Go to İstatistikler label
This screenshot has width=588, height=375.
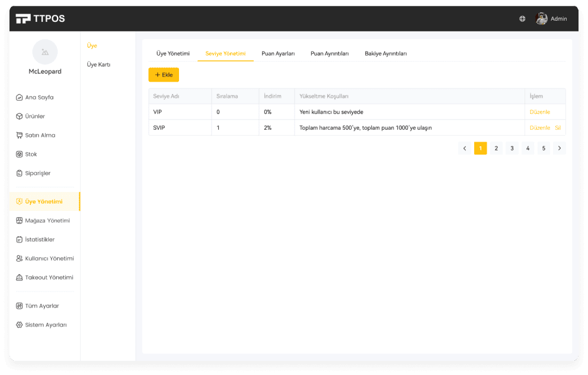(40, 240)
